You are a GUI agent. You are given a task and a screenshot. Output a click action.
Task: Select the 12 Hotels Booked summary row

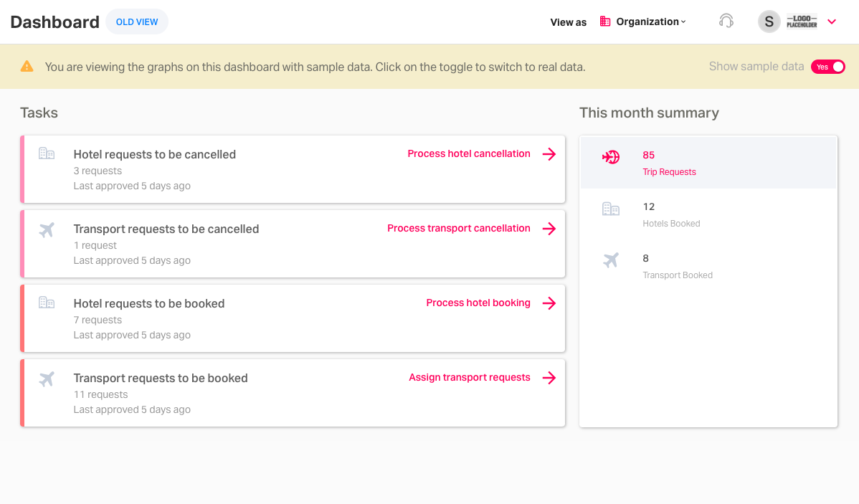(708, 214)
